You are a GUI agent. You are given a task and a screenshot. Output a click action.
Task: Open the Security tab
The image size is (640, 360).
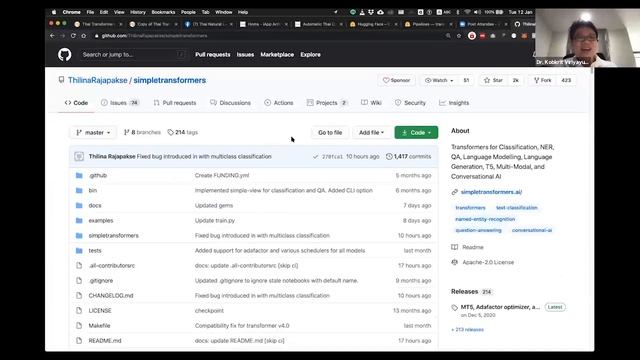(410, 103)
